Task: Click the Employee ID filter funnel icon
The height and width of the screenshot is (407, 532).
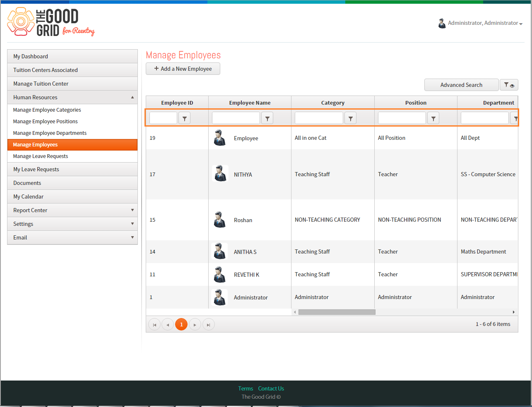Action: pos(184,118)
